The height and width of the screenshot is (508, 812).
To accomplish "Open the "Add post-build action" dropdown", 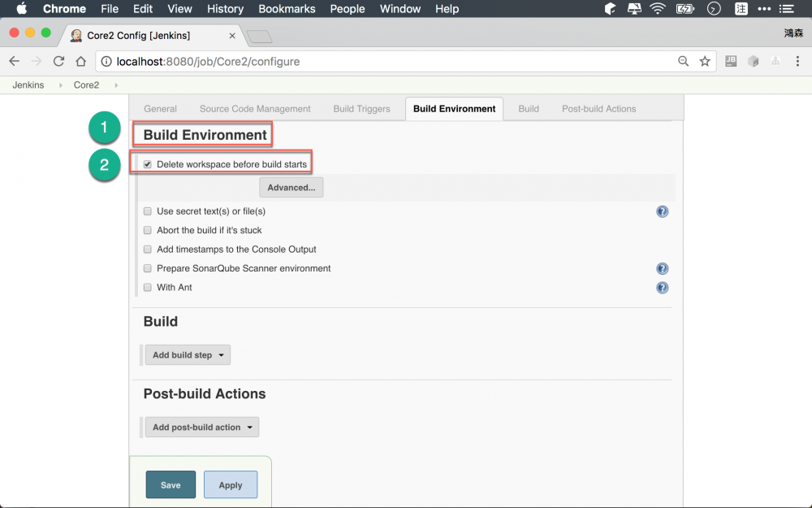I will pyautogui.click(x=201, y=427).
